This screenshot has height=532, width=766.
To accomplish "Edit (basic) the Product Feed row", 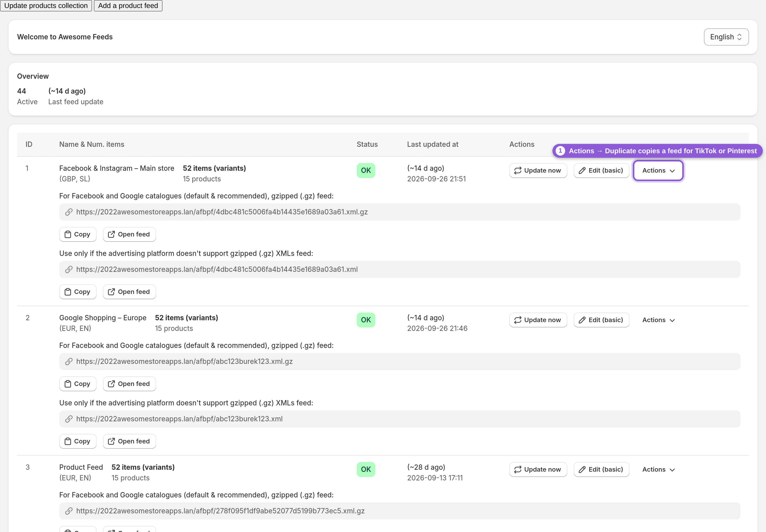I will click(601, 469).
